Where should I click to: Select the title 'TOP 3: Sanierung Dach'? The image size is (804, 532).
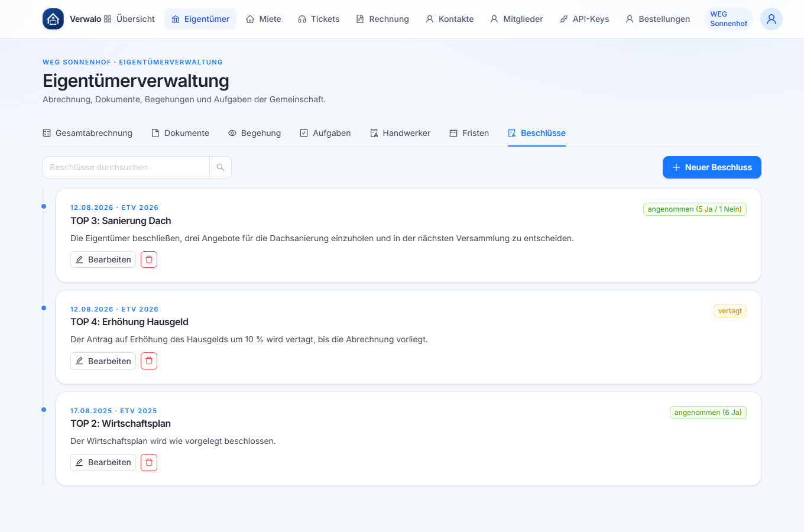point(121,220)
